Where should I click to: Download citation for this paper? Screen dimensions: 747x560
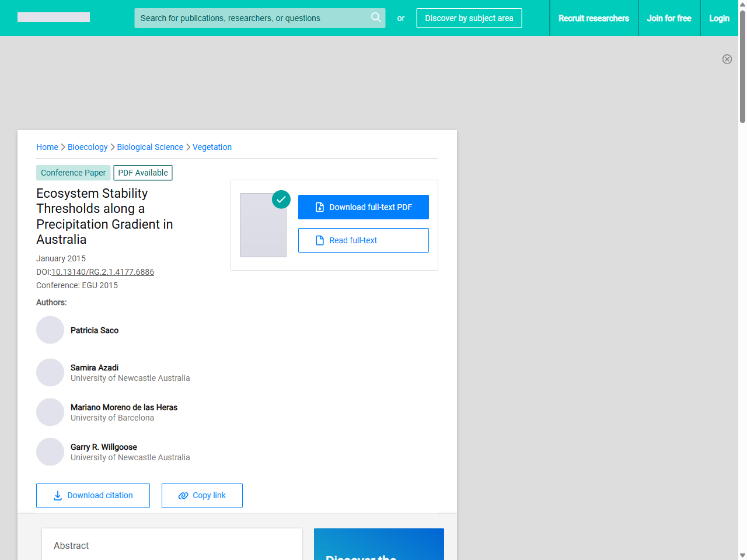(93, 495)
